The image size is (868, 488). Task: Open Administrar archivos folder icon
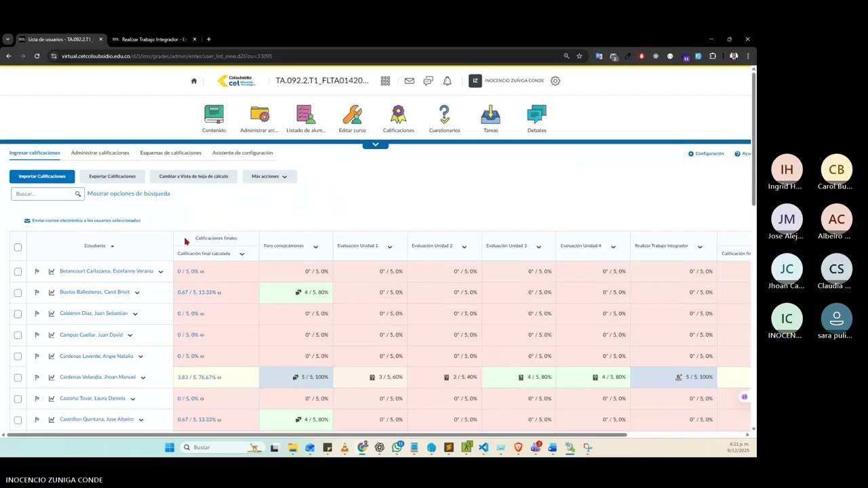pos(260,114)
